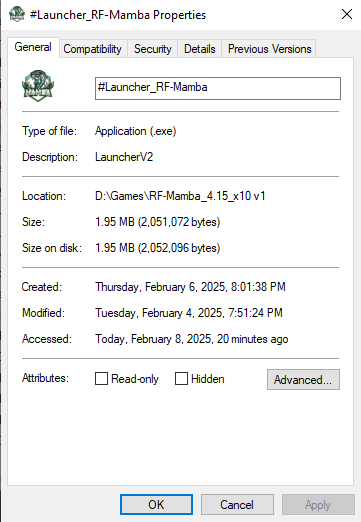Click the RF-Mamba icon in title bar

[17, 15]
